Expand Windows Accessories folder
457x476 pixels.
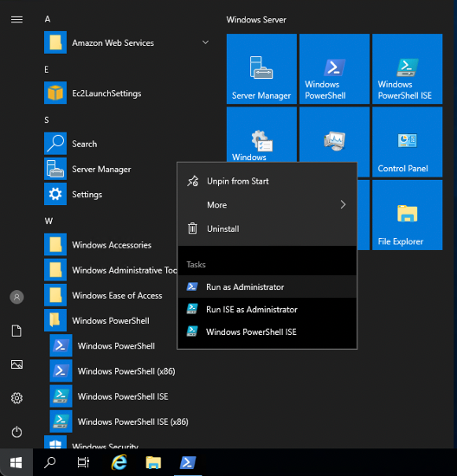(109, 245)
